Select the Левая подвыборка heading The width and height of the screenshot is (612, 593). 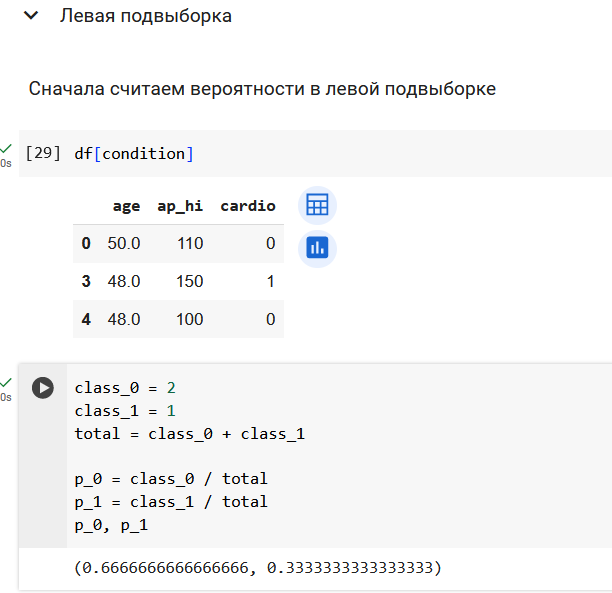(x=146, y=16)
